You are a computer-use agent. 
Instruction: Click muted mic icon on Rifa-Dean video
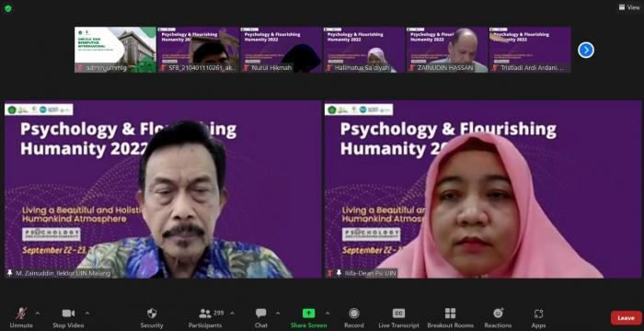click(x=329, y=273)
